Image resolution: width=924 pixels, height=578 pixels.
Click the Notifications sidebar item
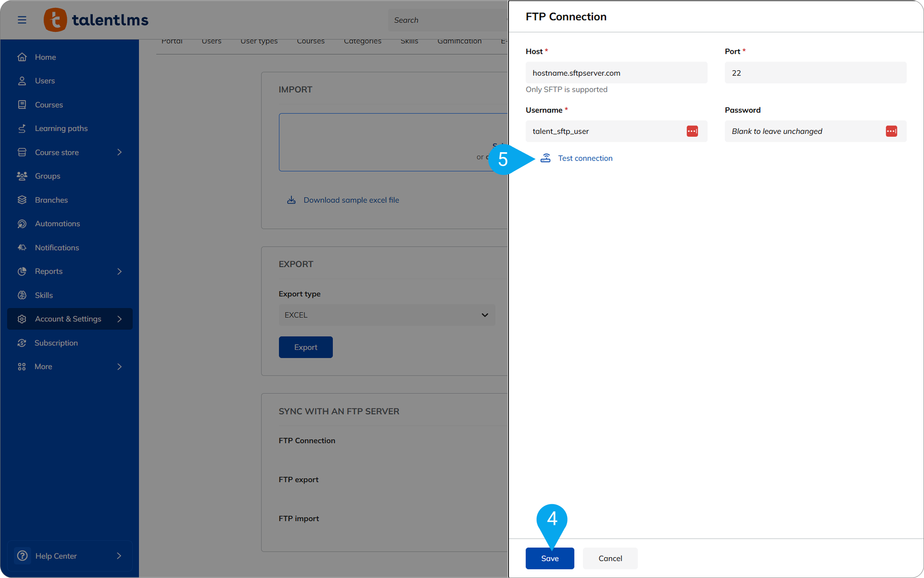tap(57, 248)
